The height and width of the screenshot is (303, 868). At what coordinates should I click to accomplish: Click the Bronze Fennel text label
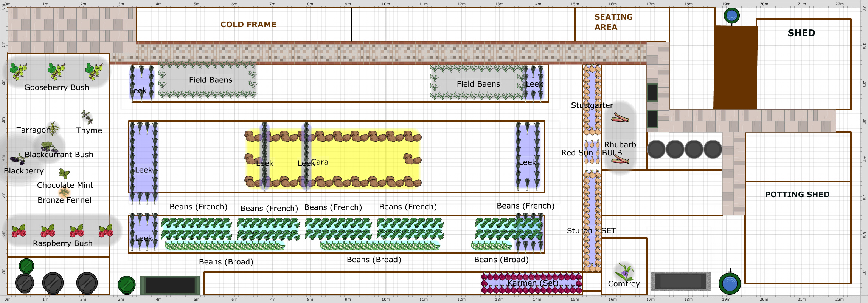[x=64, y=200]
